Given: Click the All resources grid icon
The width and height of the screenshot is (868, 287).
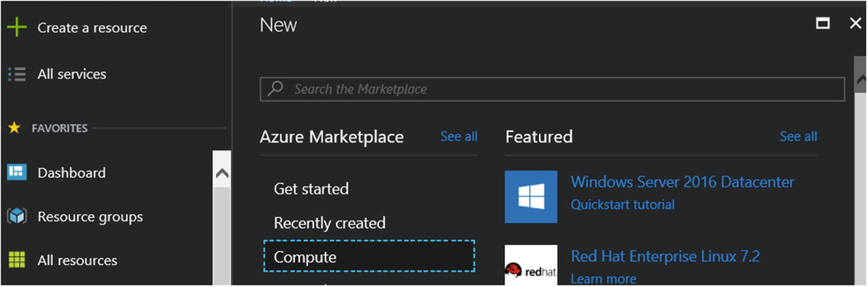Looking at the screenshot, I should (x=16, y=260).
